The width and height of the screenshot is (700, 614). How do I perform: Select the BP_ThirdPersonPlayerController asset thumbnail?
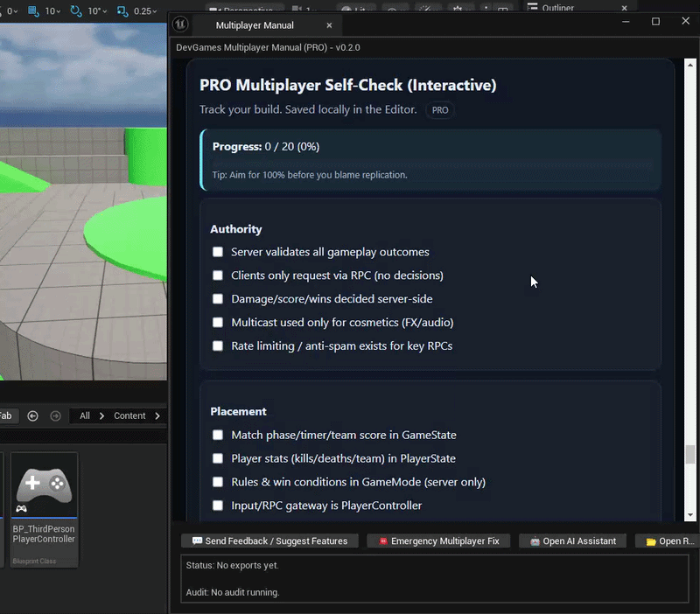point(44,485)
